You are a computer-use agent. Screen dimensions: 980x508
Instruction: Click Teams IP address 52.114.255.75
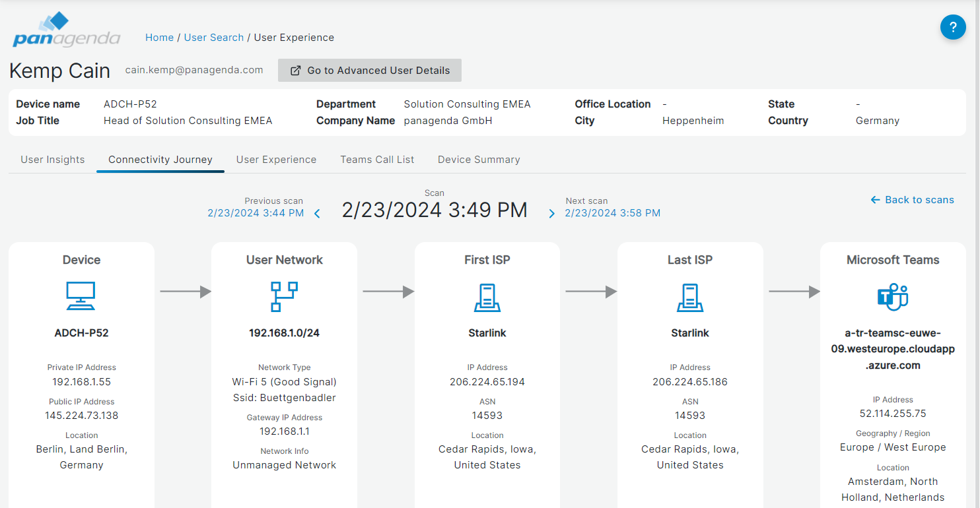[x=893, y=414]
